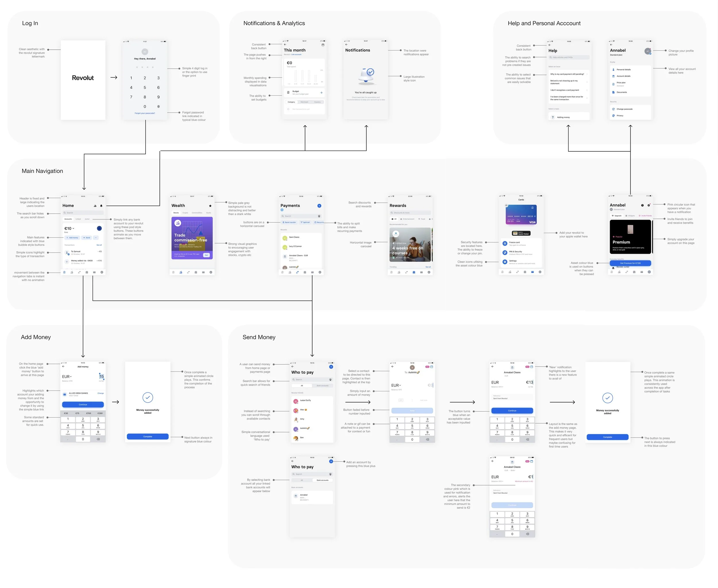
Task: Click the blue plus icon on Payments screen
Action: pos(319,206)
